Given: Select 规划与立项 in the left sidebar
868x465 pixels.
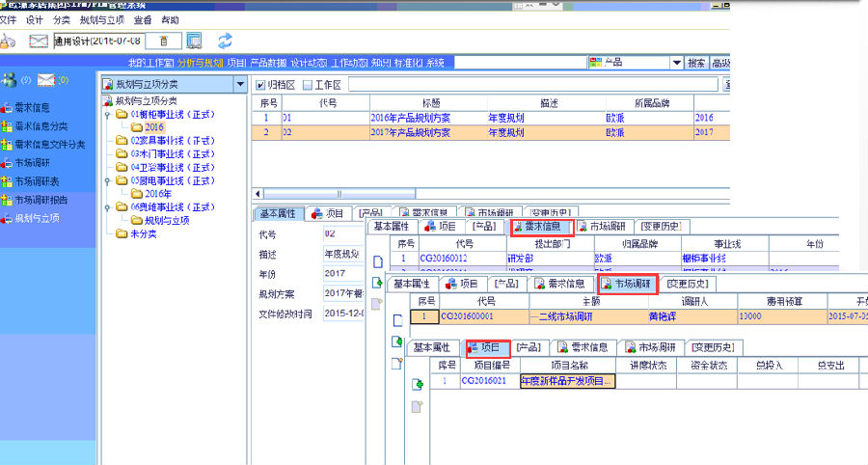Looking at the screenshot, I should pyautogui.click(x=36, y=218).
